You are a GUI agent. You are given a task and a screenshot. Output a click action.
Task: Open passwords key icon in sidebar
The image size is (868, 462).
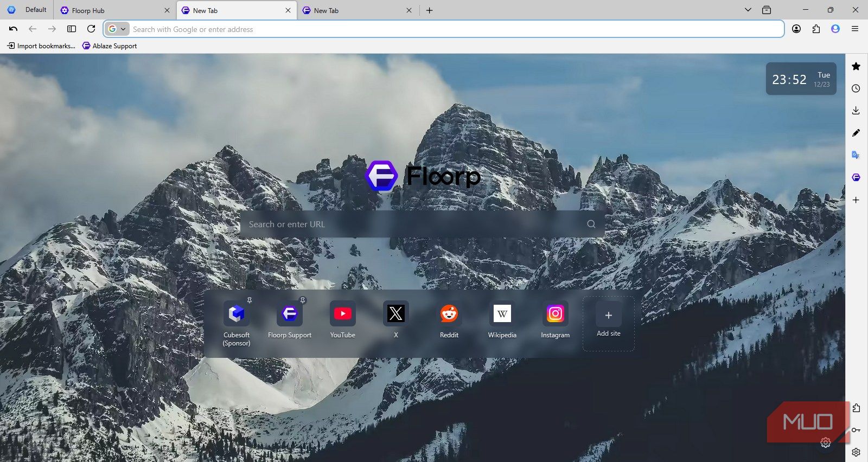pyautogui.click(x=856, y=430)
